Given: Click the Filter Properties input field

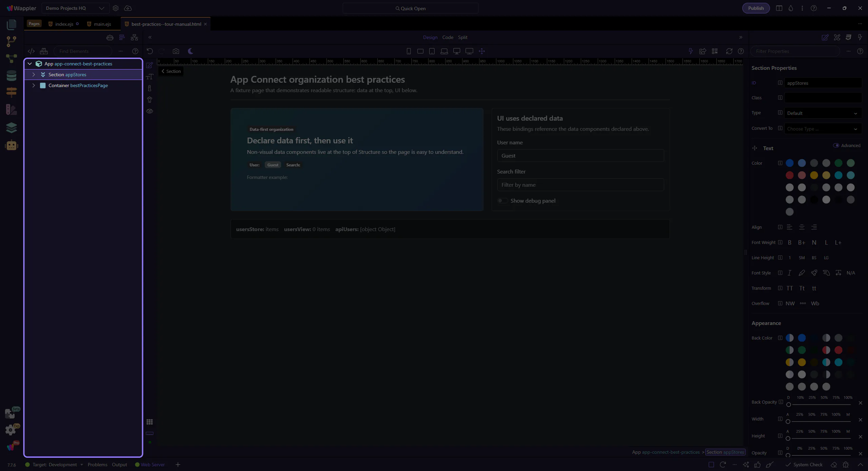Looking at the screenshot, I should coord(795,51).
